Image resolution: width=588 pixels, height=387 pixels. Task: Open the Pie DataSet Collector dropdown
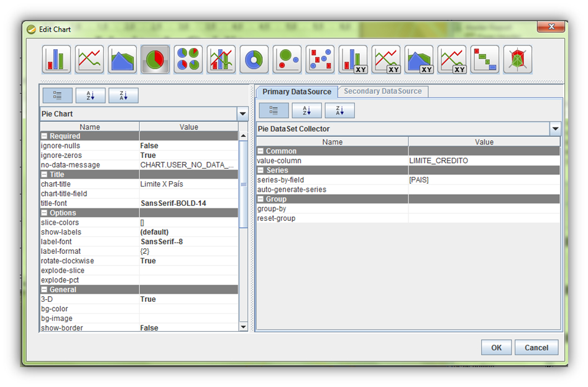click(555, 129)
